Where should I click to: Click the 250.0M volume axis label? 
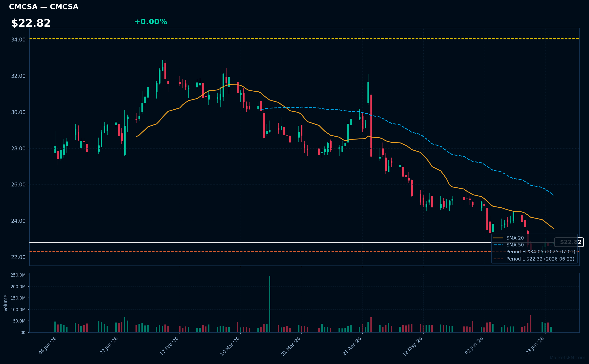[18, 275]
